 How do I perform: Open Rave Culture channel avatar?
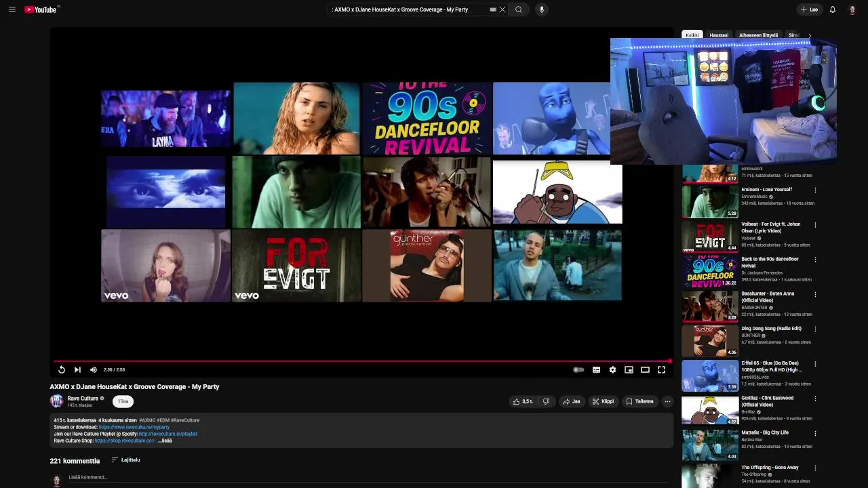(x=57, y=401)
